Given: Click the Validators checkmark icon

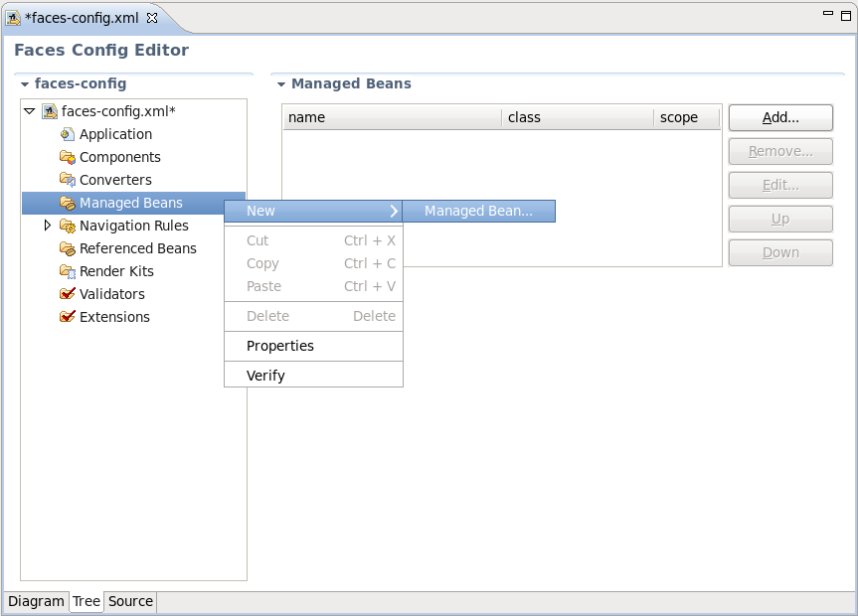Looking at the screenshot, I should click(68, 294).
